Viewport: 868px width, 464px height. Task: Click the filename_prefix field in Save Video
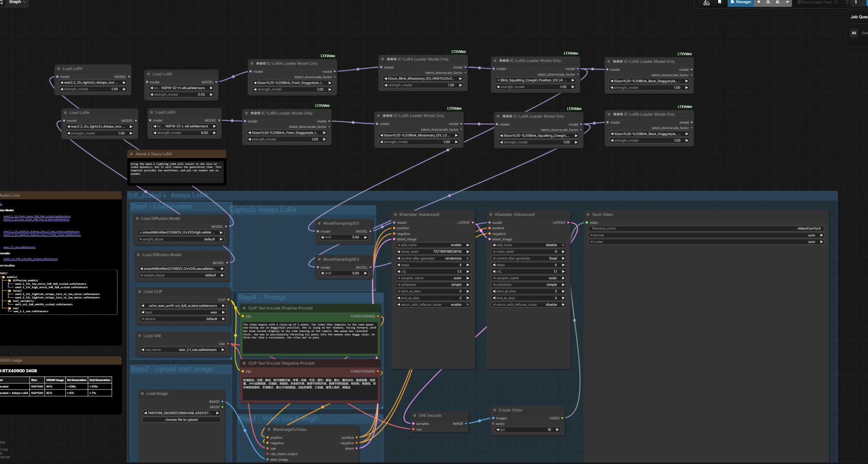click(706, 228)
